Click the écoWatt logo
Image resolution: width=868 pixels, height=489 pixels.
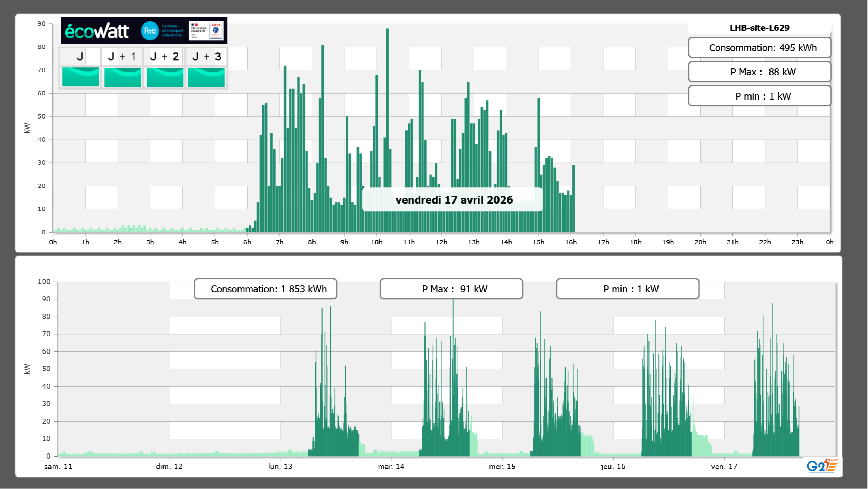[97, 31]
